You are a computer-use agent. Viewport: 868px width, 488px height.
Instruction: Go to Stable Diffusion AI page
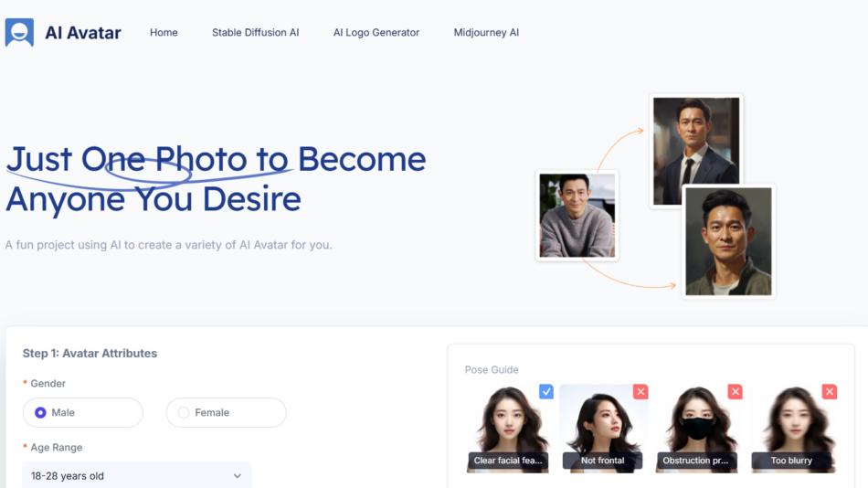tap(255, 33)
